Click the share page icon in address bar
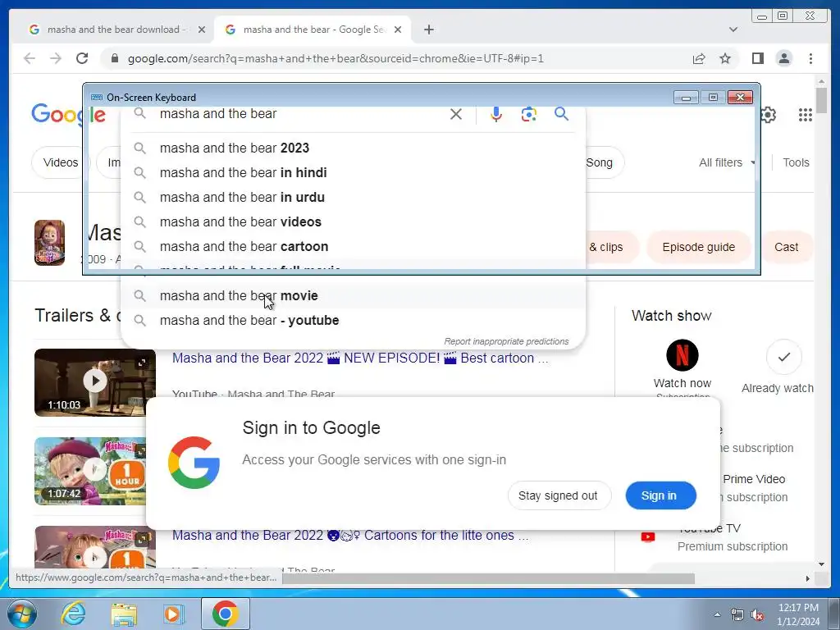840x630 pixels. (699, 58)
